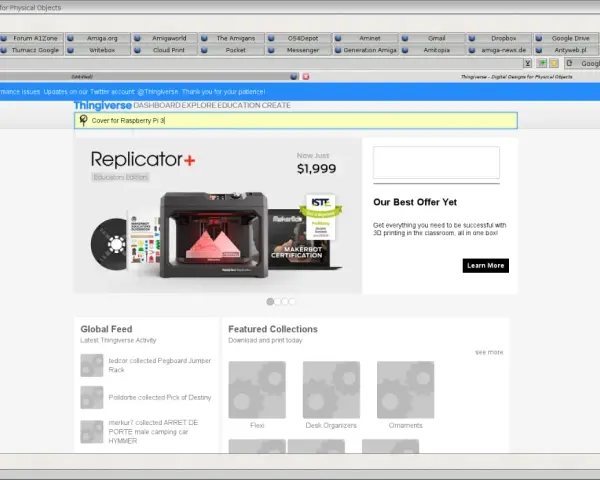
Task: Open the Cloud Print bookmark
Action: point(165,50)
